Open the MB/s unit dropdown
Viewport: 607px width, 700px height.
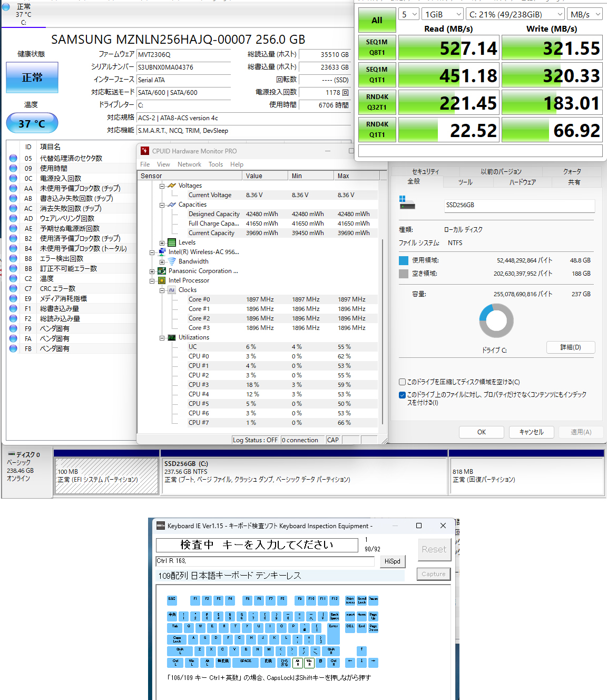(585, 14)
